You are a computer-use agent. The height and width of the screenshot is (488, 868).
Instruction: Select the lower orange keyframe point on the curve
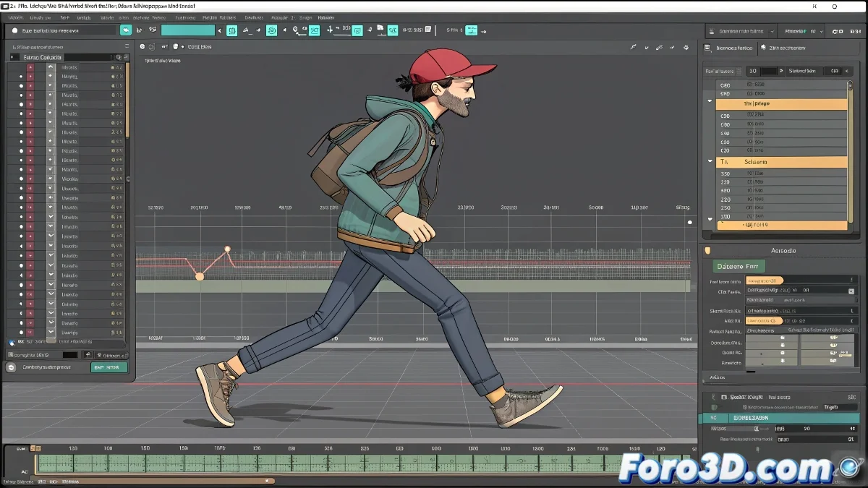tap(200, 276)
